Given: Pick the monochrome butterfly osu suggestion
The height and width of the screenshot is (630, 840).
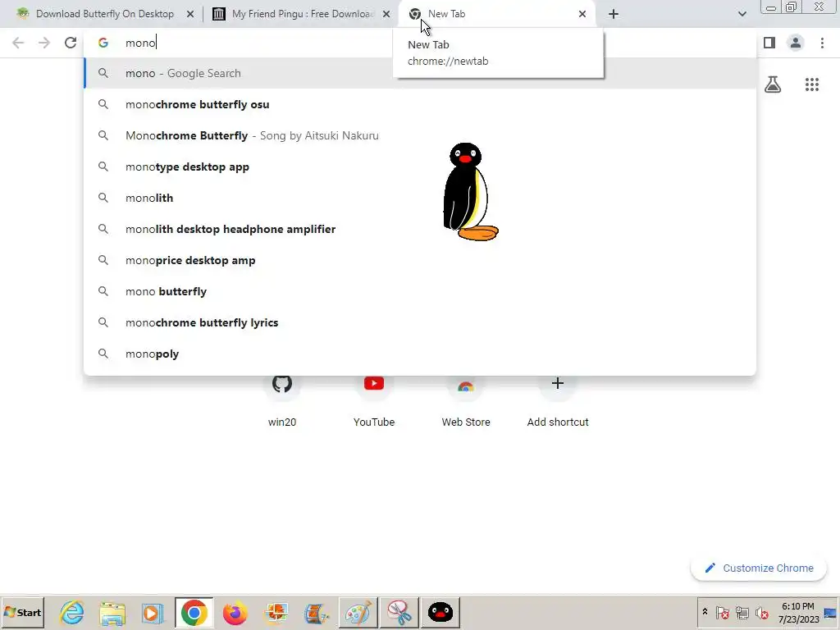Looking at the screenshot, I should point(420,104).
